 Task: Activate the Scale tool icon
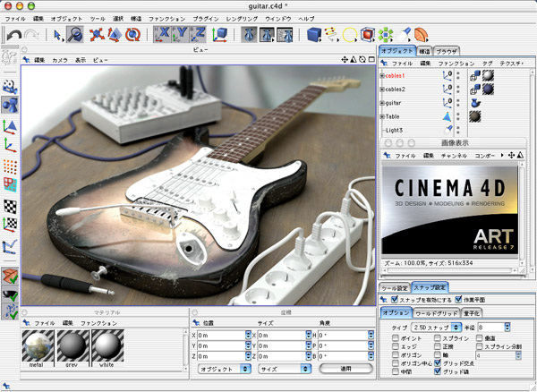[115, 35]
